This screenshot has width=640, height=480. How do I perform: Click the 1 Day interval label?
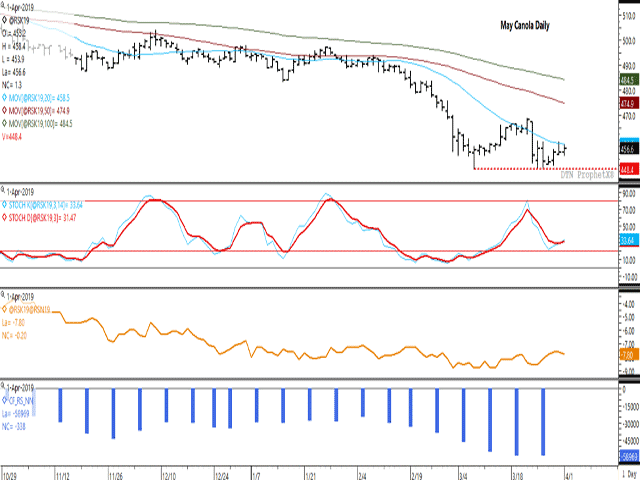pyautogui.click(x=630, y=476)
